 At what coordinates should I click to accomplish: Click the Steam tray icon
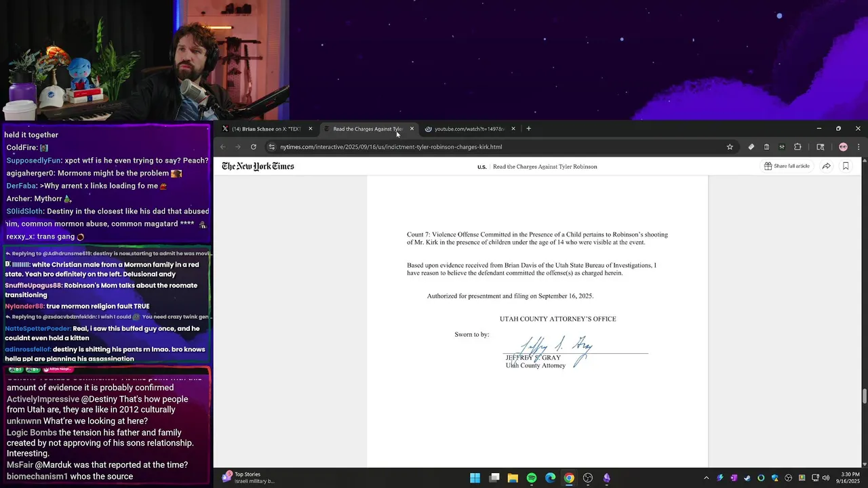747,478
